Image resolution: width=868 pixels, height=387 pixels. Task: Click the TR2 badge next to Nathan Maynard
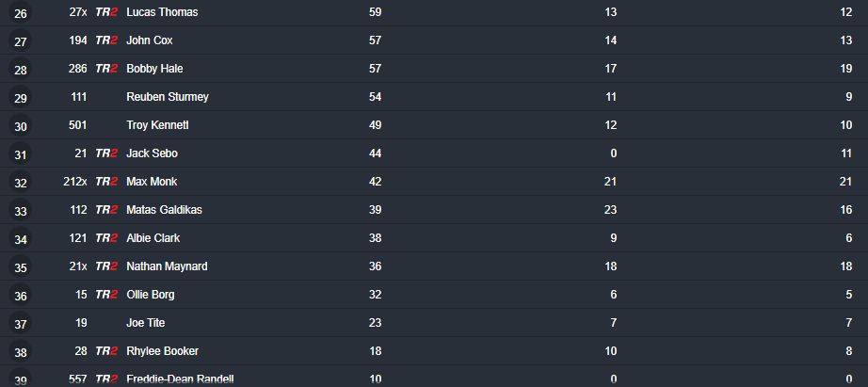pyautogui.click(x=106, y=266)
